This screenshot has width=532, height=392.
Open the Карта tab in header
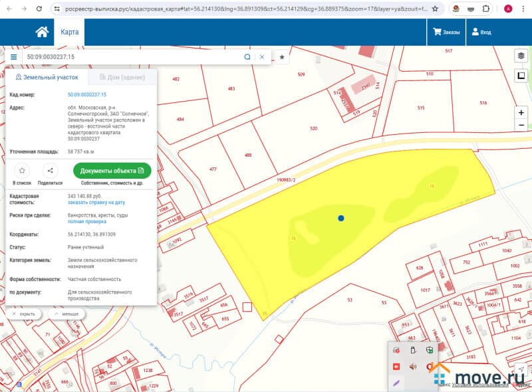[x=70, y=32]
